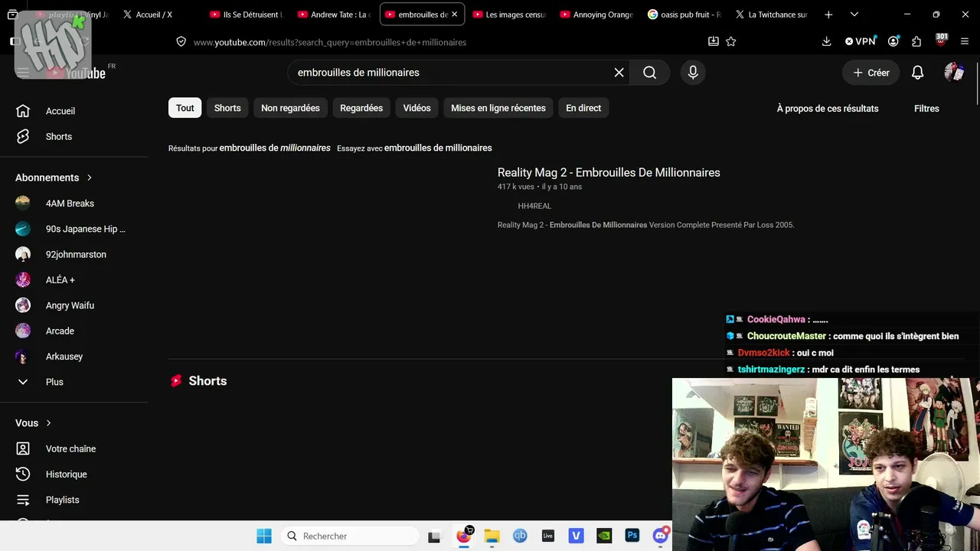Image resolution: width=980 pixels, height=551 pixels.
Task: Open the VPN panel in the toolbar
Action: [x=860, y=42]
